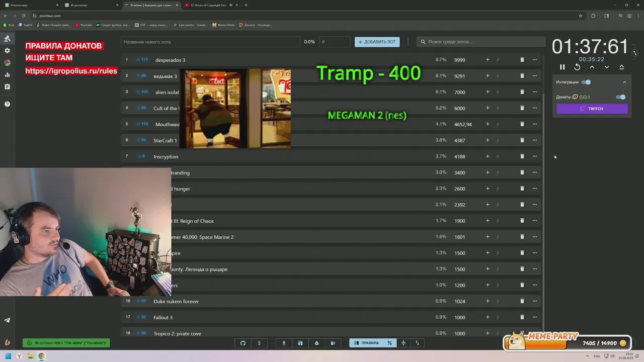The image size is (644, 362).
Task: Add amount to StarCraft 1 lot
Action: [488, 140]
